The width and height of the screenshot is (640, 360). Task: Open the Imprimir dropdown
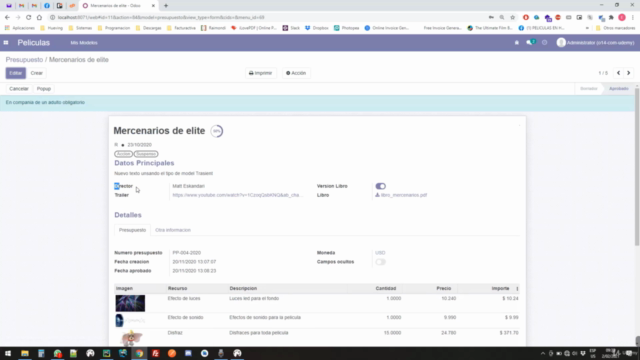click(x=260, y=73)
